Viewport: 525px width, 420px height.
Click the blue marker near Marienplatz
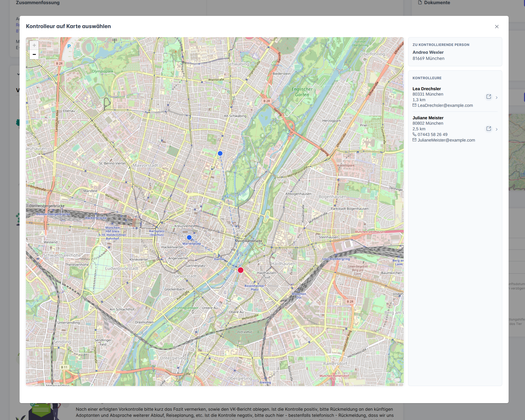[x=189, y=237]
